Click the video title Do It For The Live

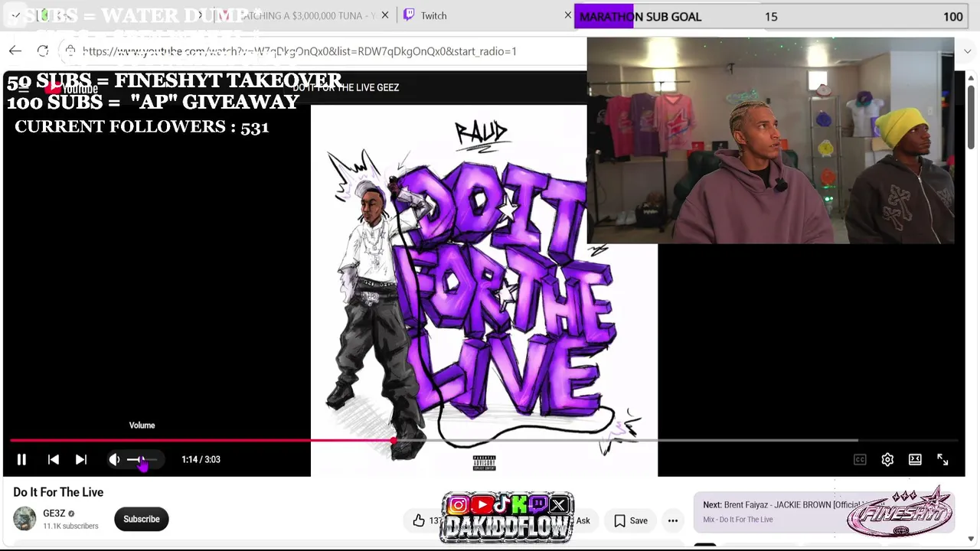58,492
